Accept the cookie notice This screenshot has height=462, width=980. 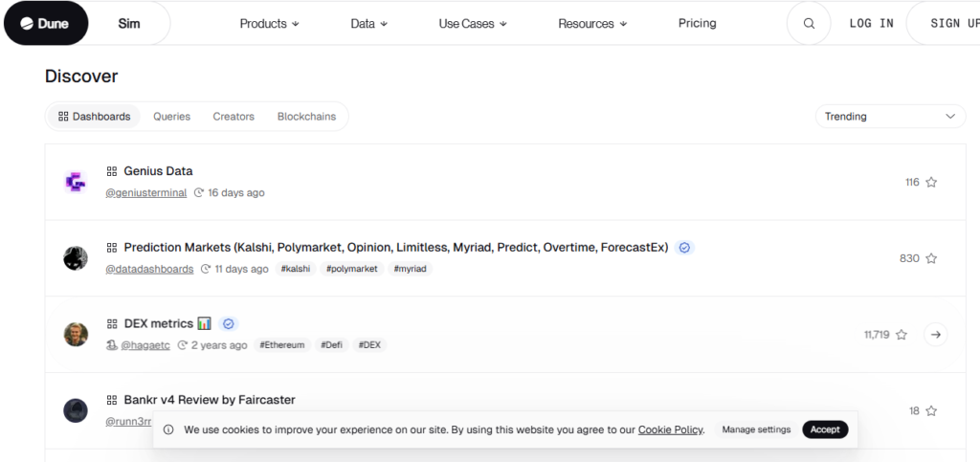825,429
